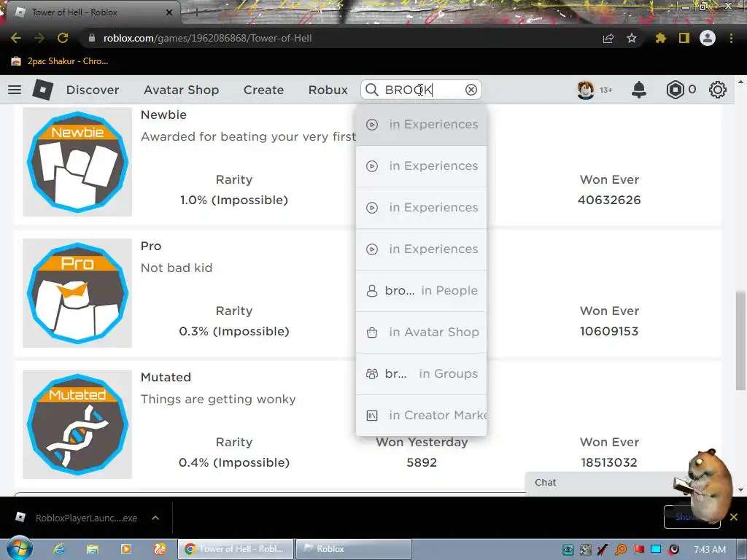Open the Newbie badge image

pyautogui.click(x=77, y=162)
